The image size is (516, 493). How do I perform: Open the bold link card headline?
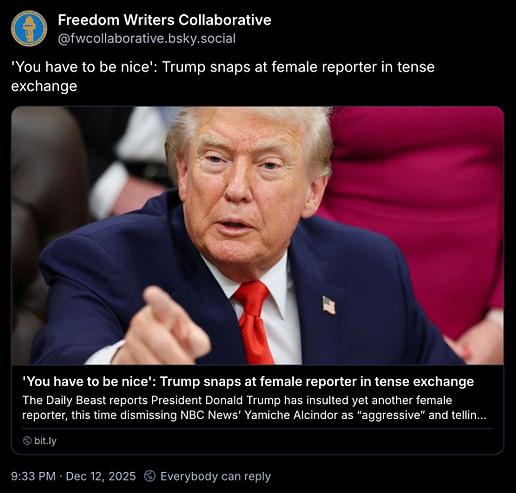click(248, 381)
